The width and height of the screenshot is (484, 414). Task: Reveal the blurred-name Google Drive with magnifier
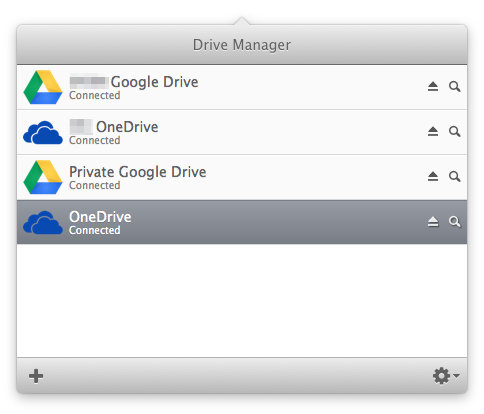[x=455, y=86]
